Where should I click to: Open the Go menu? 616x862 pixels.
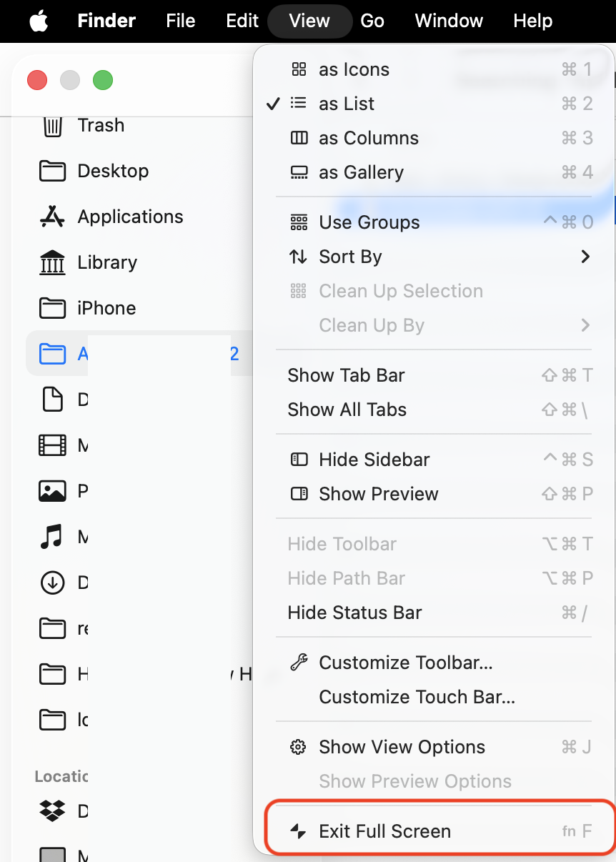pyautogui.click(x=372, y=21)
